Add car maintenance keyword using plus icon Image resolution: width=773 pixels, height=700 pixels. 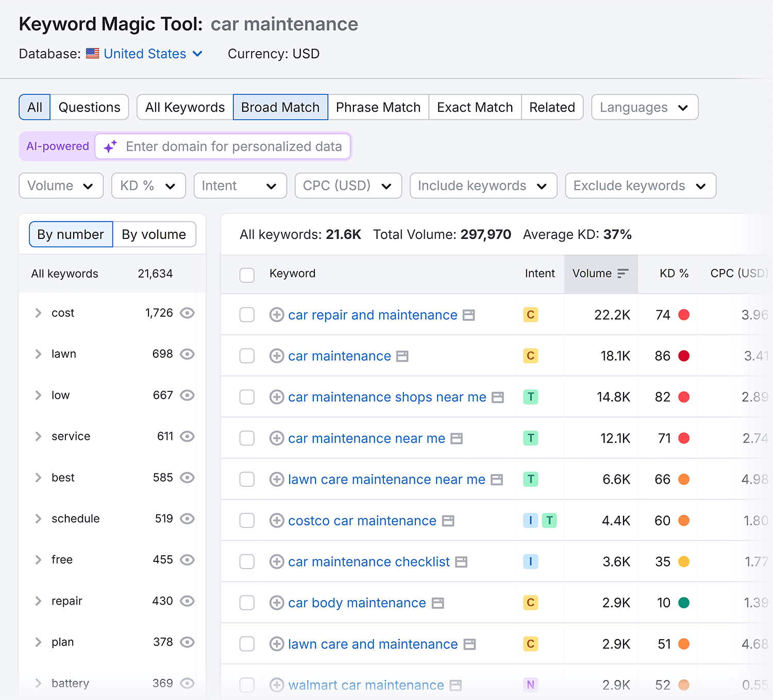click(277, 356)
